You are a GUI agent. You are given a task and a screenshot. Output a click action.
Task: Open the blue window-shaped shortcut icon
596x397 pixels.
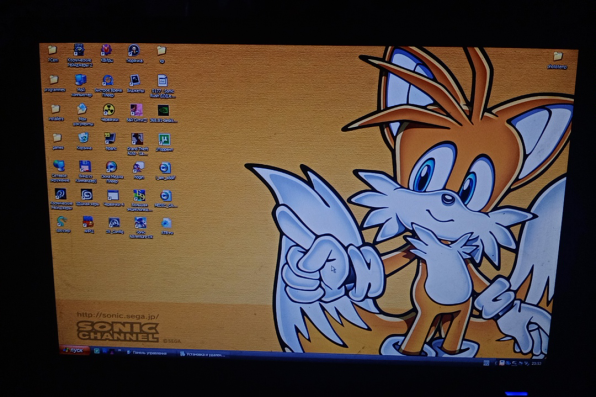[113, 198]
